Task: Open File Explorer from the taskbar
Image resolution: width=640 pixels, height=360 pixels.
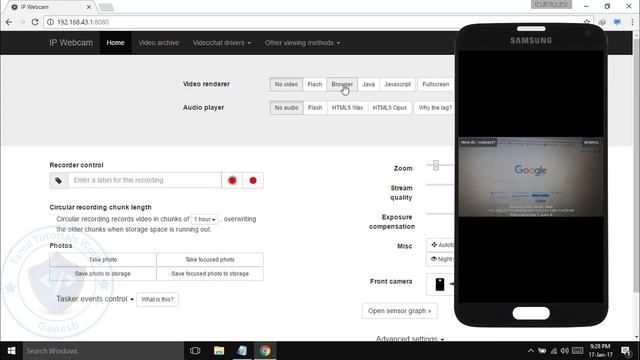Action: (219, 351)
